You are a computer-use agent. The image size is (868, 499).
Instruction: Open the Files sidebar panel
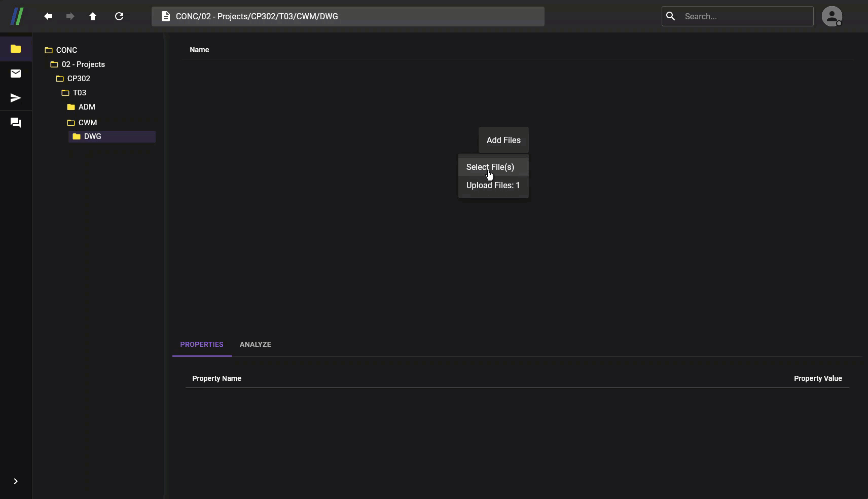click(x=15, y=49)
